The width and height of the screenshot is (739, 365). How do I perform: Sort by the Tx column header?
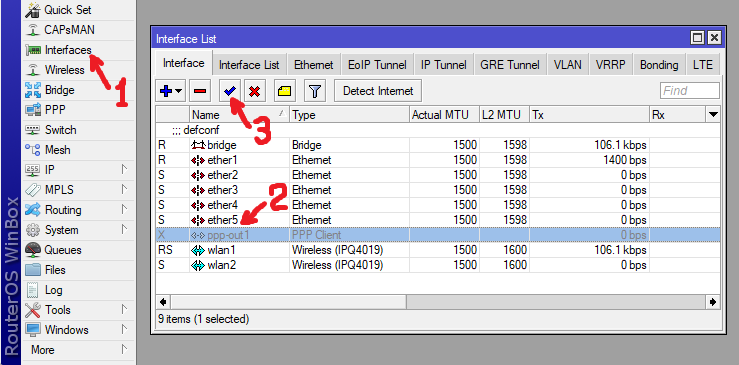tap(589, 115)
